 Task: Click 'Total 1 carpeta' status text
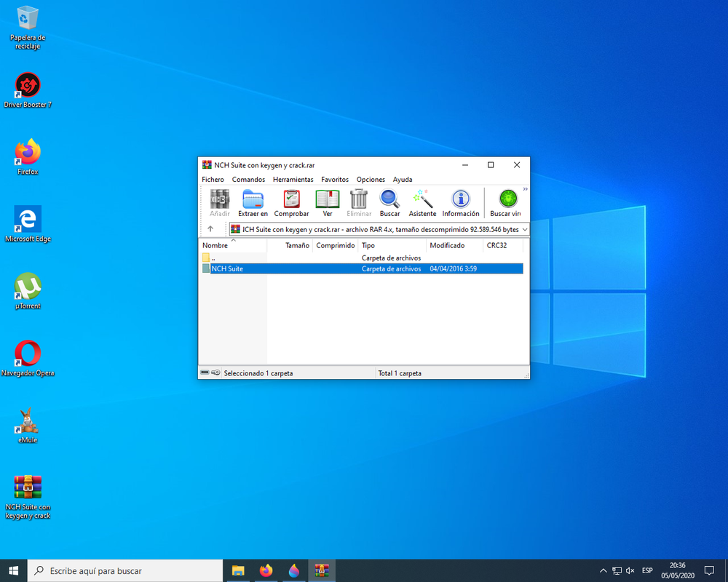click(x=400, y=373)
